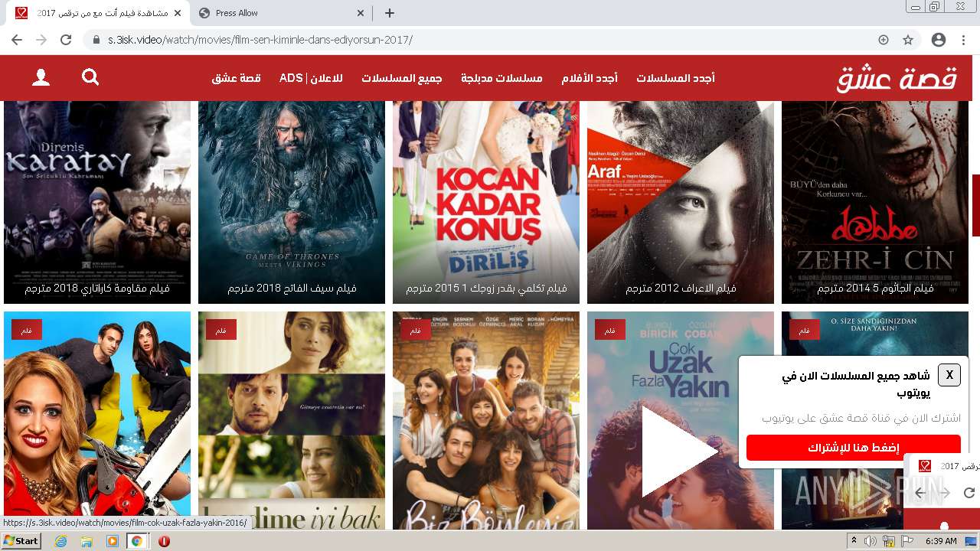The height and width of the screenshot is (551, 980).
Task: Click the red فيلم tag on Biz Böyleyiz poster
Action: [x=416, y=330]
